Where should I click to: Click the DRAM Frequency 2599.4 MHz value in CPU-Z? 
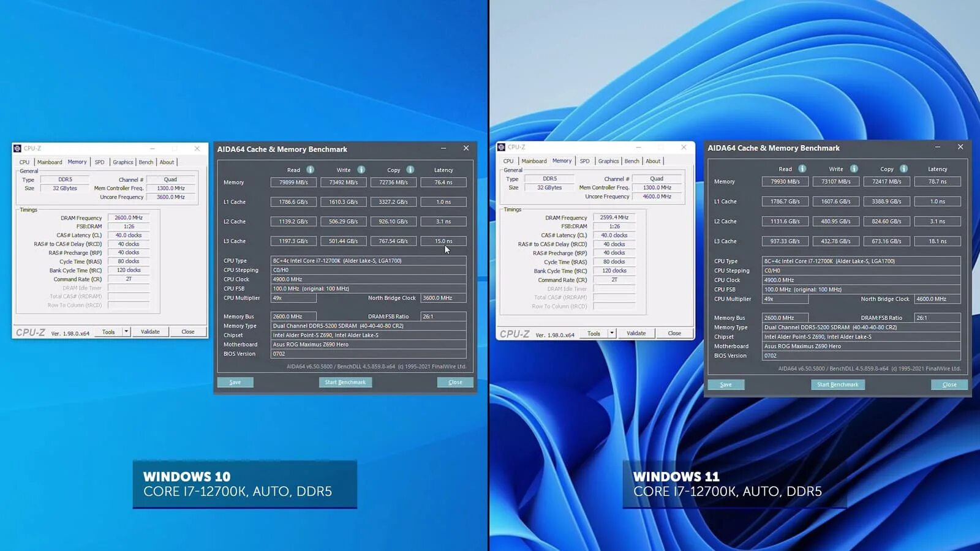pyautogui.click(x=614, y=217)
